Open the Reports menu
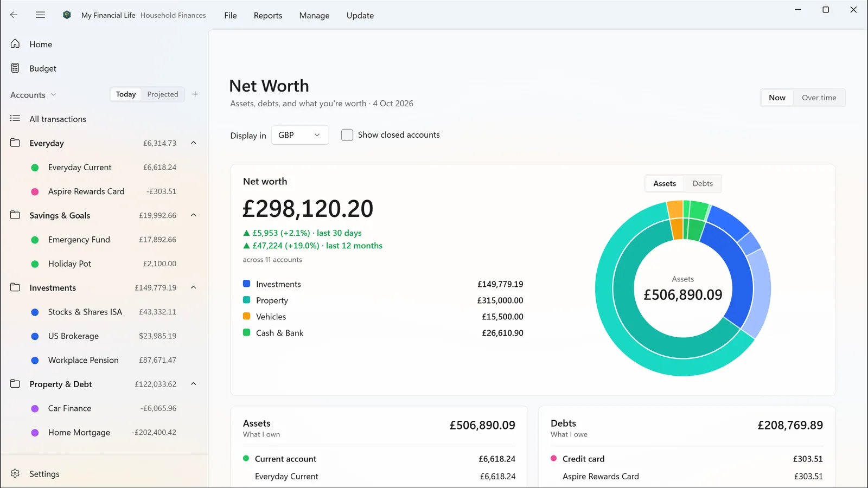868x488 pixels. click(x=268, y=15)
